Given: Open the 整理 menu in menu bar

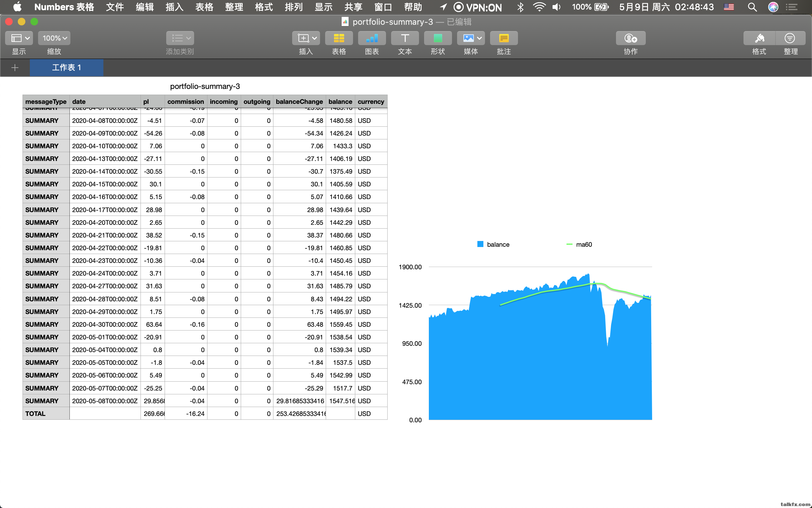Looking at the screenshot, I should click(x=234, y=7).
